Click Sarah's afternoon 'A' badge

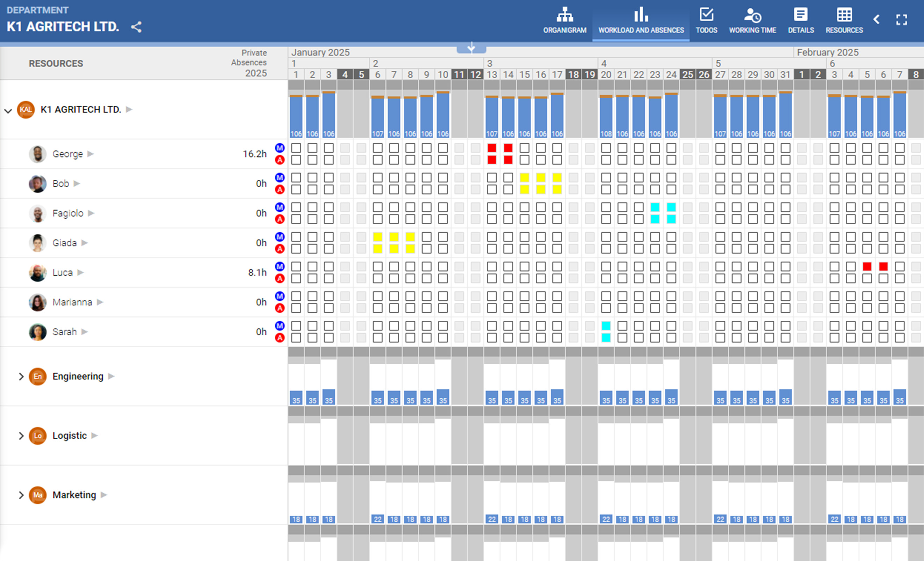click(x=280, y=338)
